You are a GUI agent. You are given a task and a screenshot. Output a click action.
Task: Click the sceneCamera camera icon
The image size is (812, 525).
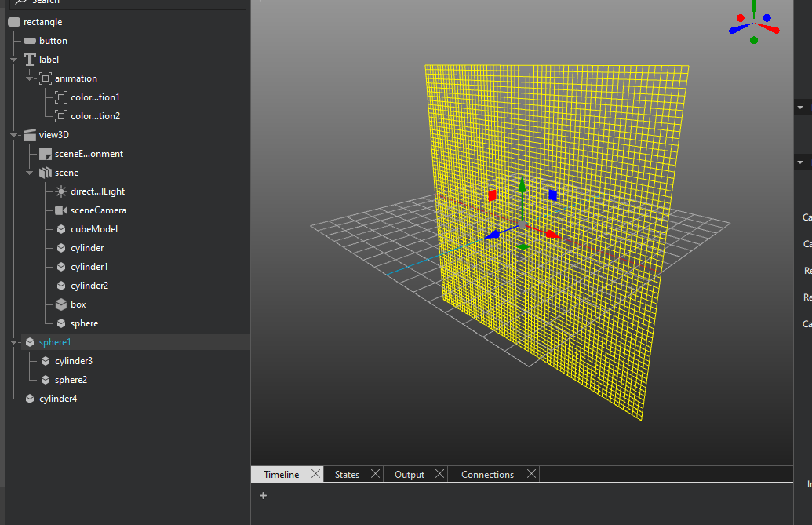click(61, 210)
